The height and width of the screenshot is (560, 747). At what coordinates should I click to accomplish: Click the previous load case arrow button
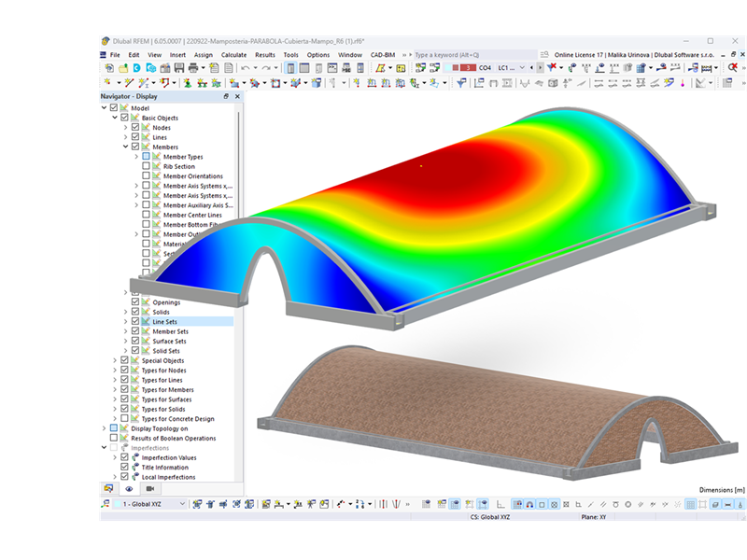pyautogui.click(x=531, y=67)
